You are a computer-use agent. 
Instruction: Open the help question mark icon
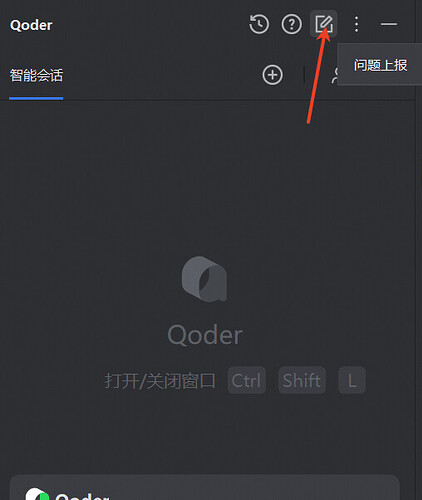pyautogui.click(x=292, y=24)
